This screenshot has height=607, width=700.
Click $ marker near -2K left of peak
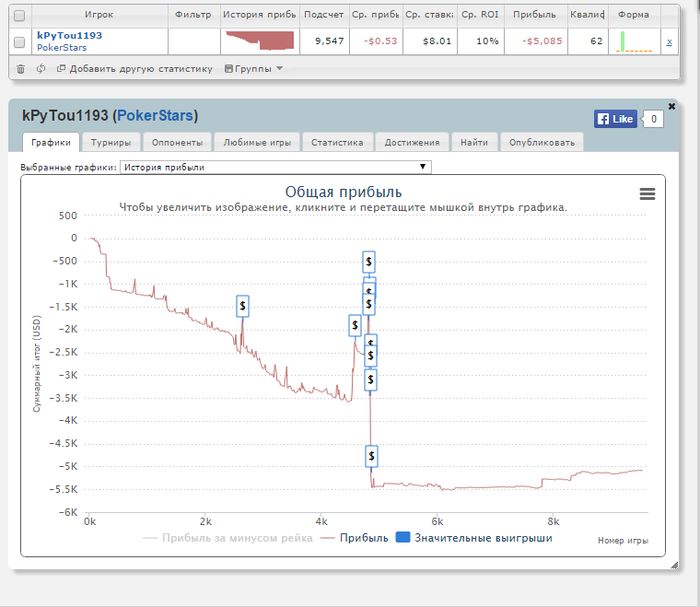pos(355,325)
